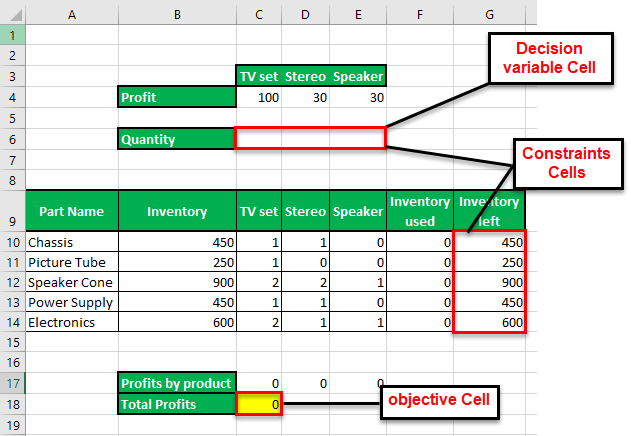
Task: Select column D header
Action: pyautogui.click(x=305, y=15)
